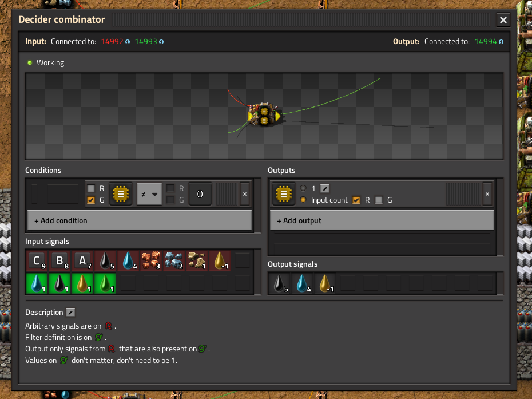Click the condition constant value 0 field
532x399 pixels.
point(200,194)
